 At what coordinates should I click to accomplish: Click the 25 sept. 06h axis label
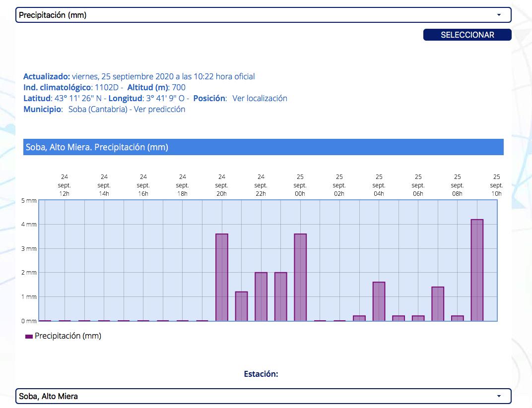pos(418,185)
